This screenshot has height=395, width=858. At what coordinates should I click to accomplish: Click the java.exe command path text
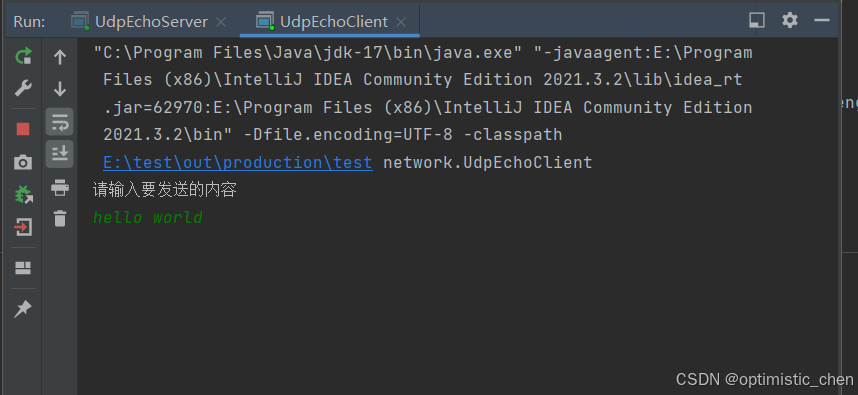(x=308, y=53)
